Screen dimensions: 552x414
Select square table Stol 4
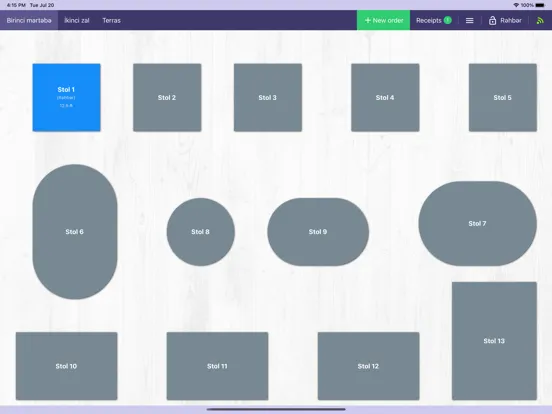[x=385, y=98]
